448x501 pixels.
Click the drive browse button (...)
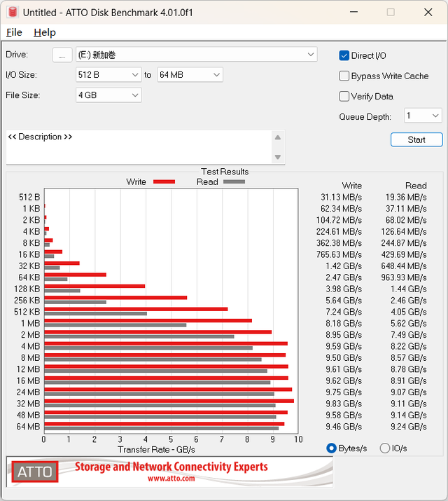point(62,55)
